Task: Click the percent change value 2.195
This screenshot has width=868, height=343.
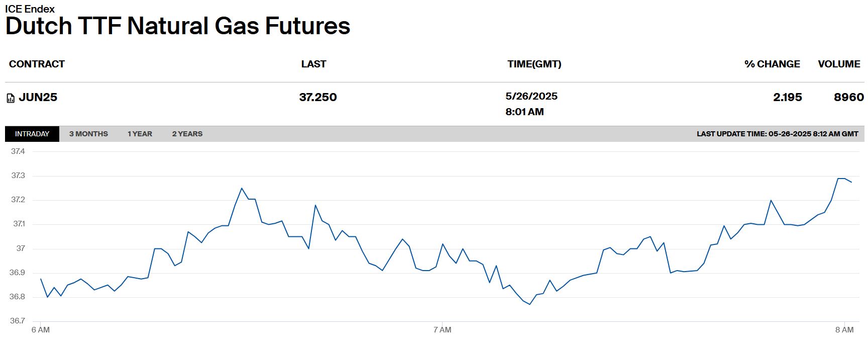Action: click(787, 97)
